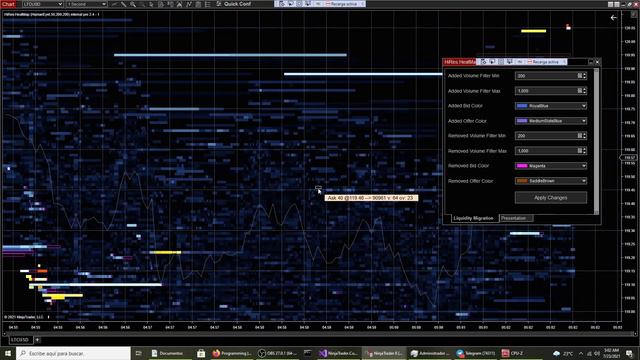640x360 pixels.
Task: Open the taskbar notification center
Action: click(x=630, y=353)
